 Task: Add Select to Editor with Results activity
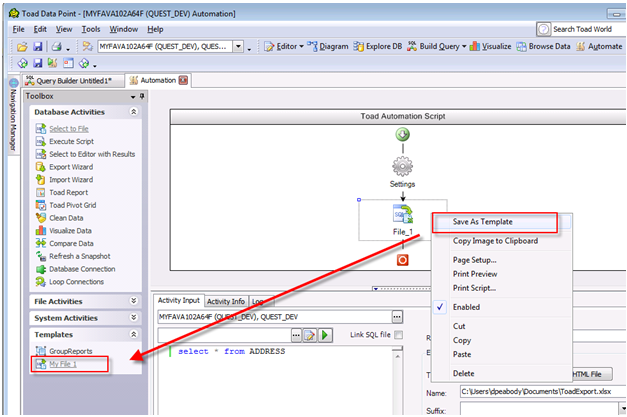[x=85, y=154]
